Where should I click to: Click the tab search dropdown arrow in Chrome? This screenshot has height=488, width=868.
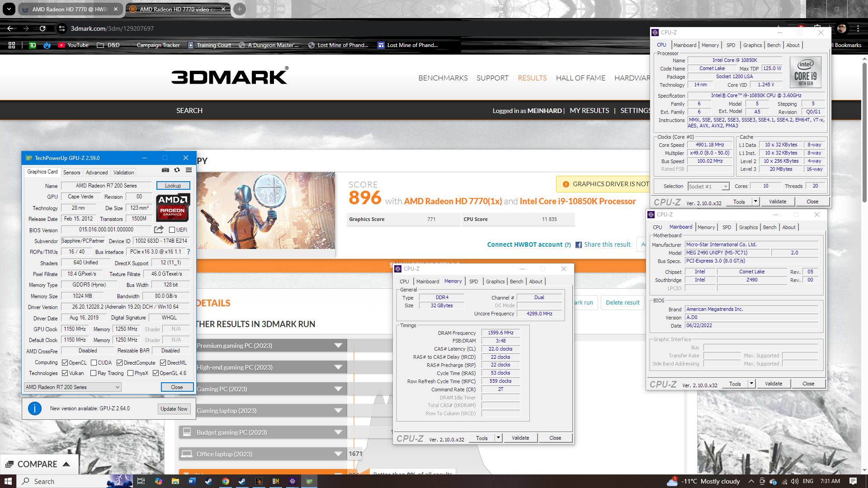(9, 9)
